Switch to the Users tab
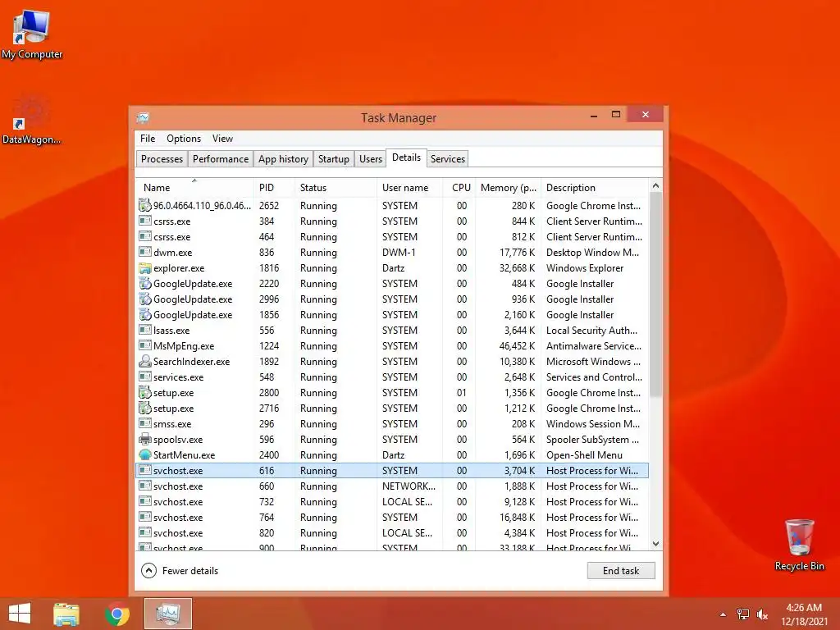The image size is (840, 630). click(371, 159)
